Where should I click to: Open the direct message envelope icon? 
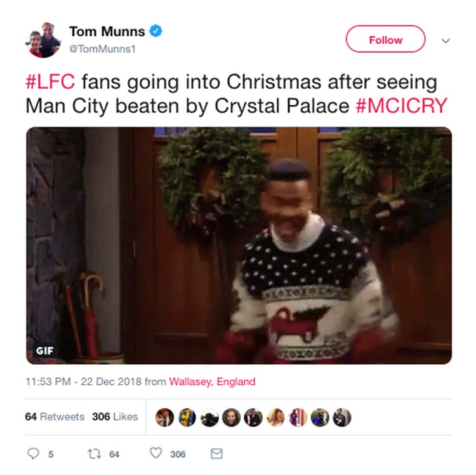tap(217, 453)
